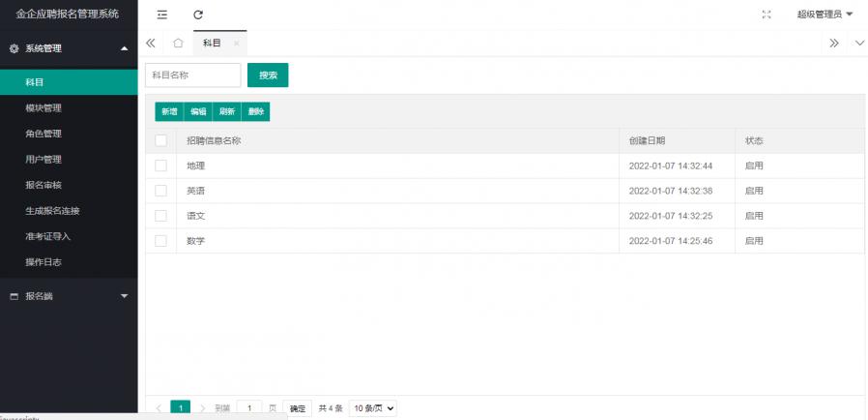
Task: Click the refresh icon in the top bar
Action: tap(198, 15)
